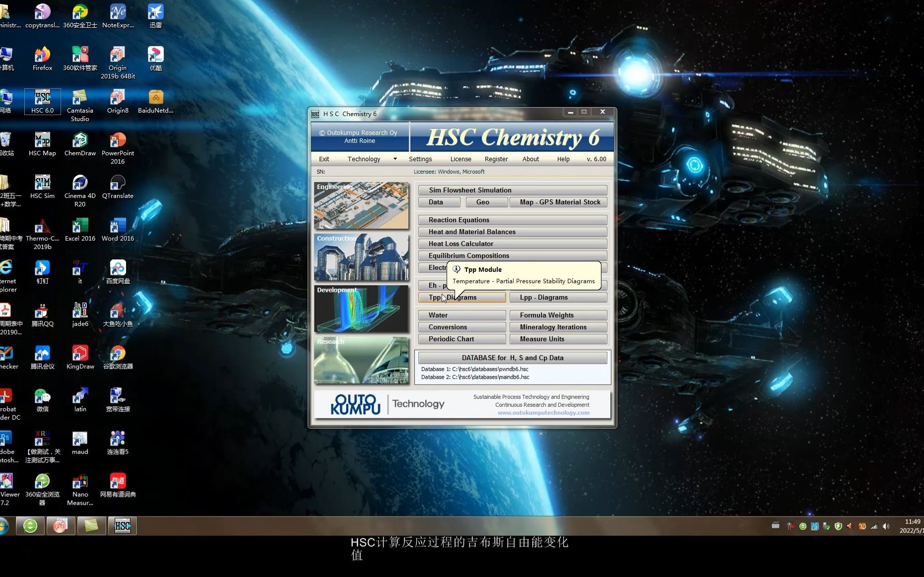
Task: Select the 谷歌浏览器 Chrome icon
Action: pyautogui.click(x=118, y=358)
